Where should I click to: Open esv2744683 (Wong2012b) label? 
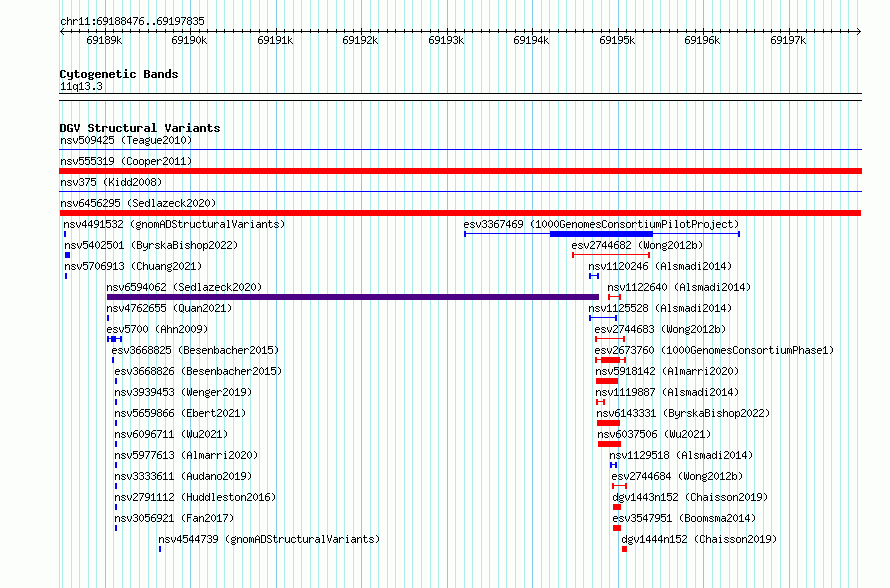click(x=660, y=329)
